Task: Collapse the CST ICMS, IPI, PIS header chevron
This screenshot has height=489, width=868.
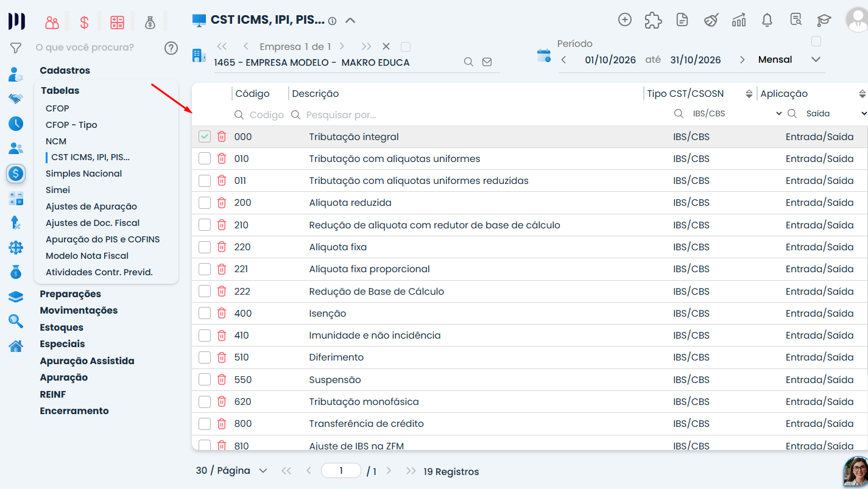Action: [350, 20]
